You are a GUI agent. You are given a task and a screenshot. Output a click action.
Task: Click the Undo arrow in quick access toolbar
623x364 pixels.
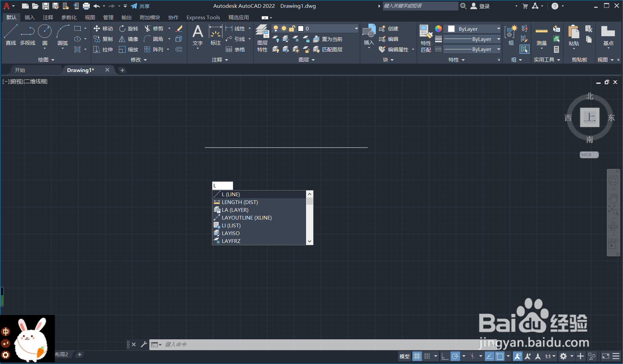[x=97, y=6]
